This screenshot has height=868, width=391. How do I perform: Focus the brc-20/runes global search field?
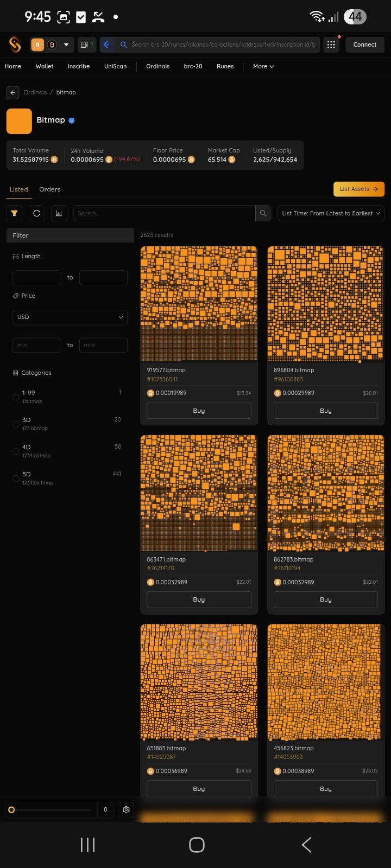[223, 44]
